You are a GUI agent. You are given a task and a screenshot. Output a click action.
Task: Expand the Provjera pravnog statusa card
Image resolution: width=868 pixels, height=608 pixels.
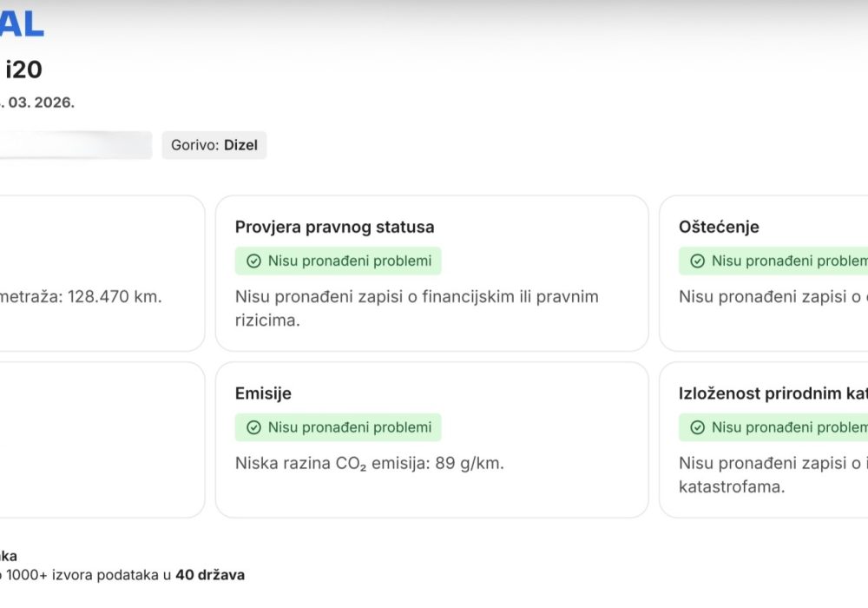tap(431, 274)
